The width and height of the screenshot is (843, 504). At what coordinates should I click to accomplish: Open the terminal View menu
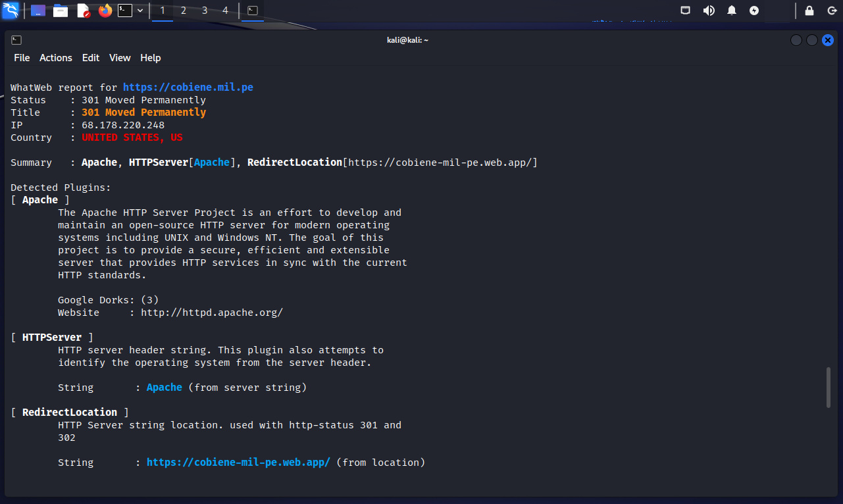(120, 58)
